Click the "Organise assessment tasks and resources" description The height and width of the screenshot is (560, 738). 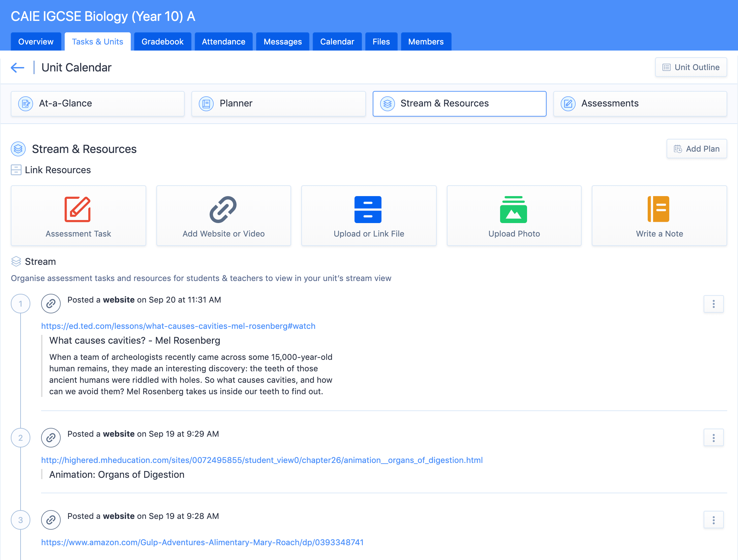click(x=201, y=278)
